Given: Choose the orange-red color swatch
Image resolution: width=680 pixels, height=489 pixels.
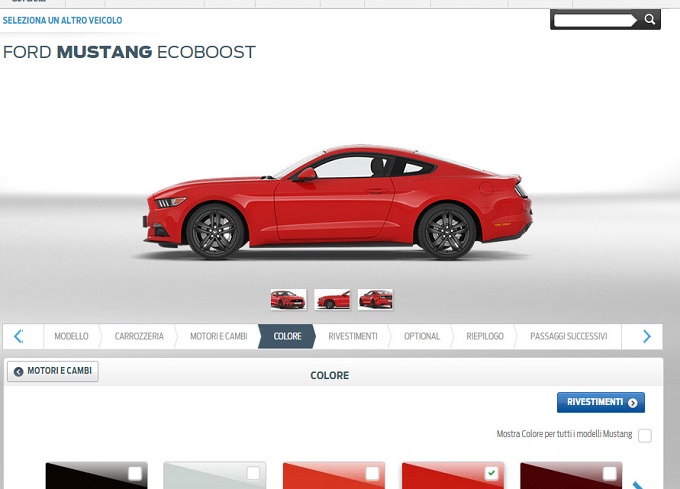Looking at the screenshot, I should click(x=333, y=476).
